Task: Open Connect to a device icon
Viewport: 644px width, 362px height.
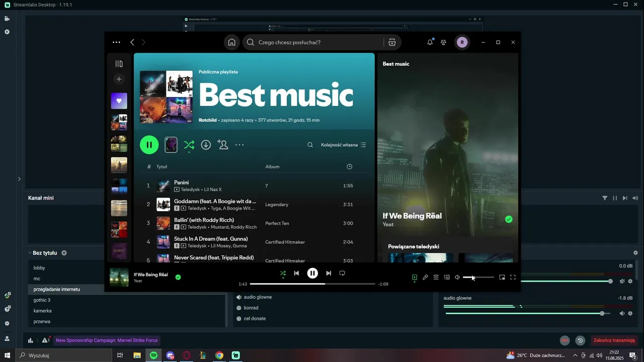Action: 447,277
